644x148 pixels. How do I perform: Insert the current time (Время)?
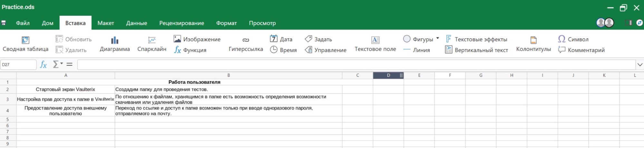(x=283, y=50)
